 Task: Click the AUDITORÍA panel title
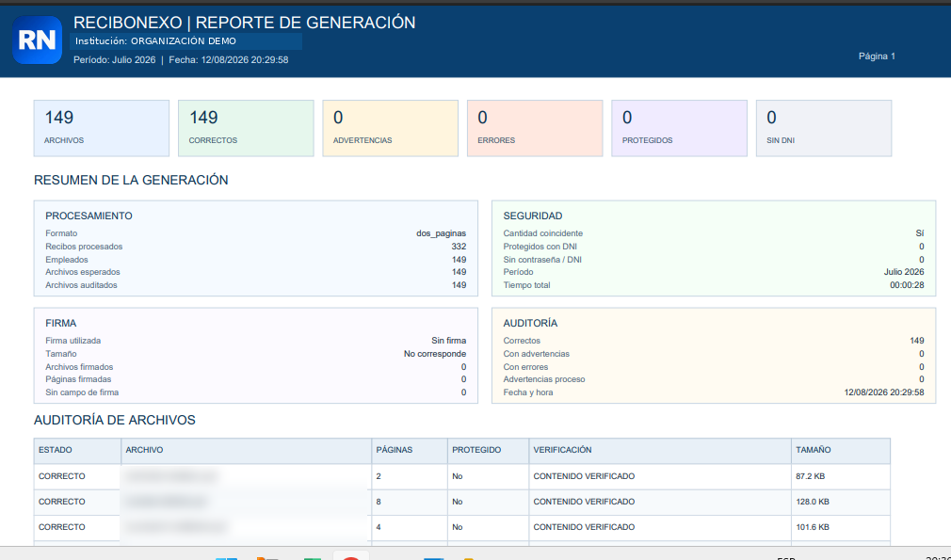[x=530, y=323]
